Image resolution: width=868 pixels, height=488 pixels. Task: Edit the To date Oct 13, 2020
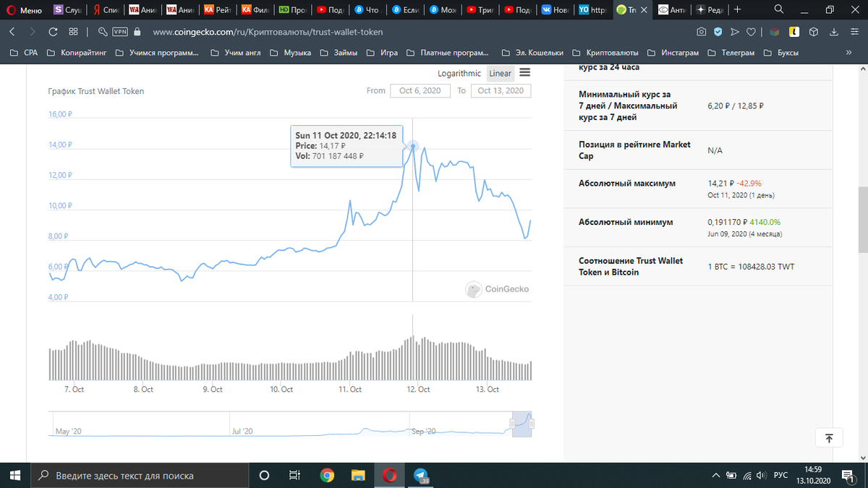coord(501,90)
